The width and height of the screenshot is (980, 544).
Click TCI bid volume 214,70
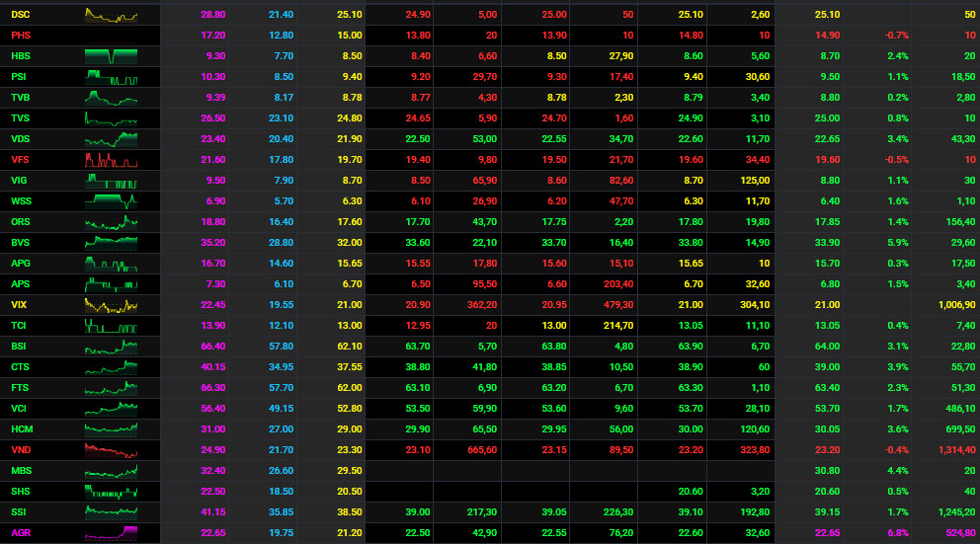pyautogui.click(x=618, y=326)
